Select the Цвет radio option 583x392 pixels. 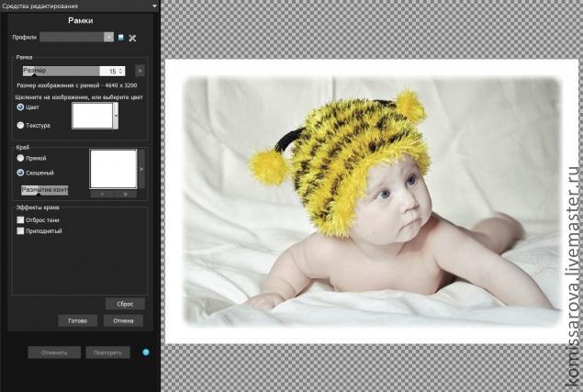click(20, 107)
